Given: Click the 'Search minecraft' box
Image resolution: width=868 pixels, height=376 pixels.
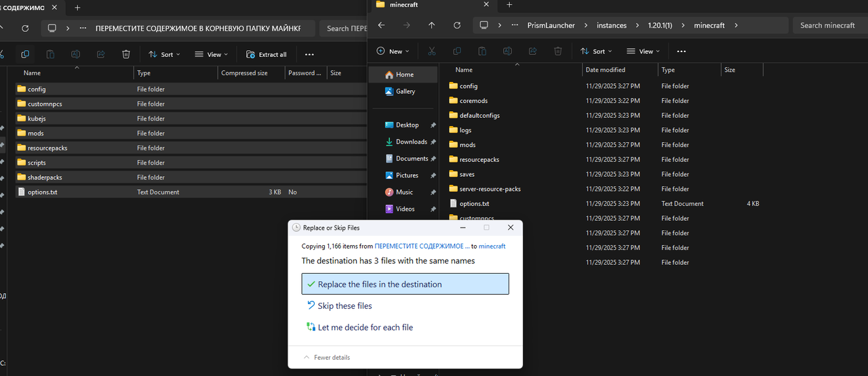Looking at the screenshot, I should 830,25.
